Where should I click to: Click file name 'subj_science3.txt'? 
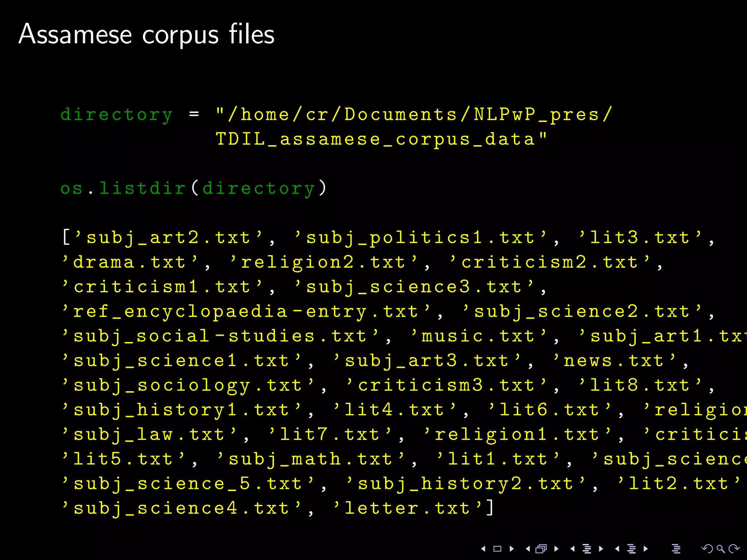[x=414, y=287]
